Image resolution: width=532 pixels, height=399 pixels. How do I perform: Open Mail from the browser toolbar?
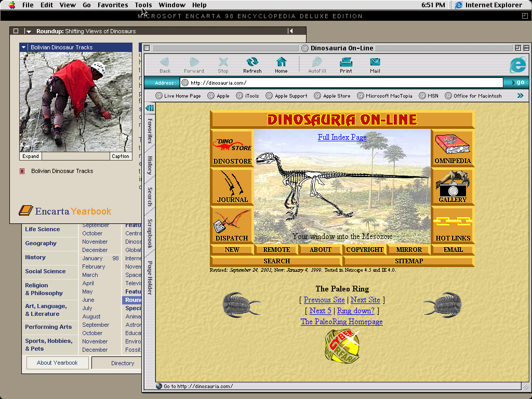(x=375, y=63)
